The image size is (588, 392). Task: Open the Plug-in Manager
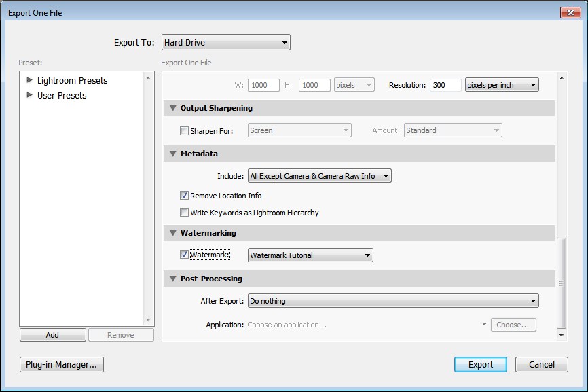click(x=62, y=365)
